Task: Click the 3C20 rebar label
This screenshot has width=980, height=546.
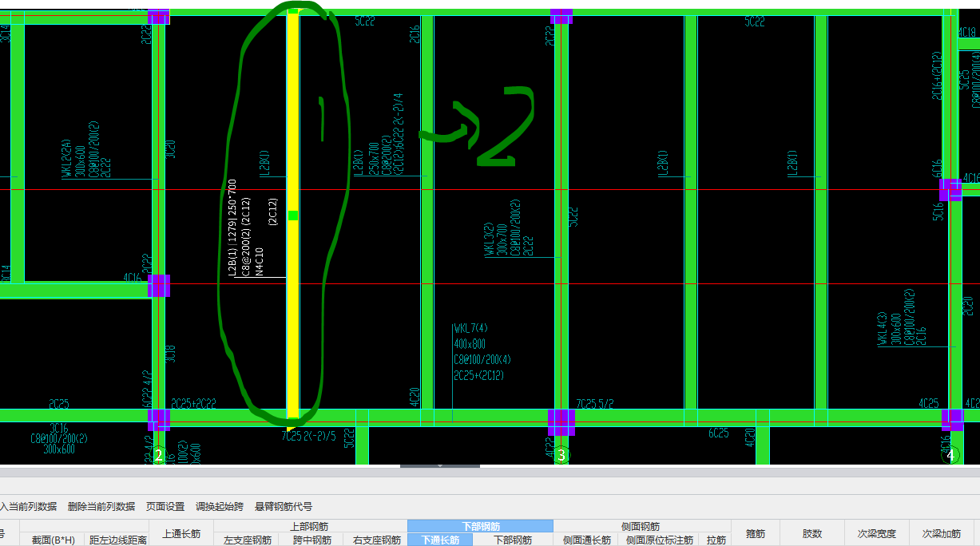Action: pos(170,149)
